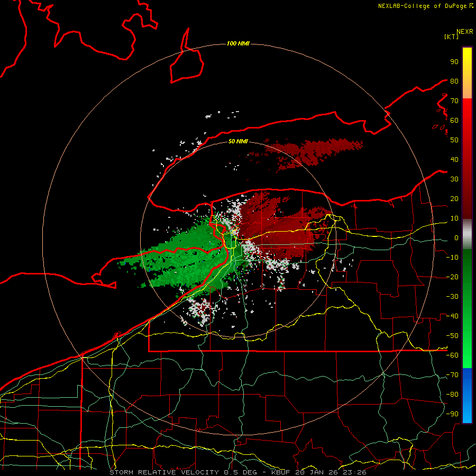Click the -70 scale value
The width and height of the screenshot is (476, 476).
click(452, 375)
